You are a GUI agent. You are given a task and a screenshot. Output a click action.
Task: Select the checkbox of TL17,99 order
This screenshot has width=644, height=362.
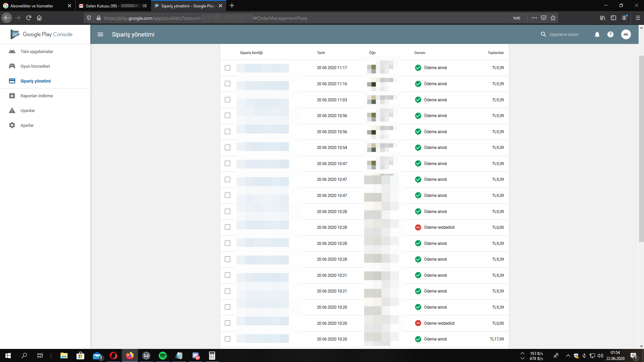(228, 339)
